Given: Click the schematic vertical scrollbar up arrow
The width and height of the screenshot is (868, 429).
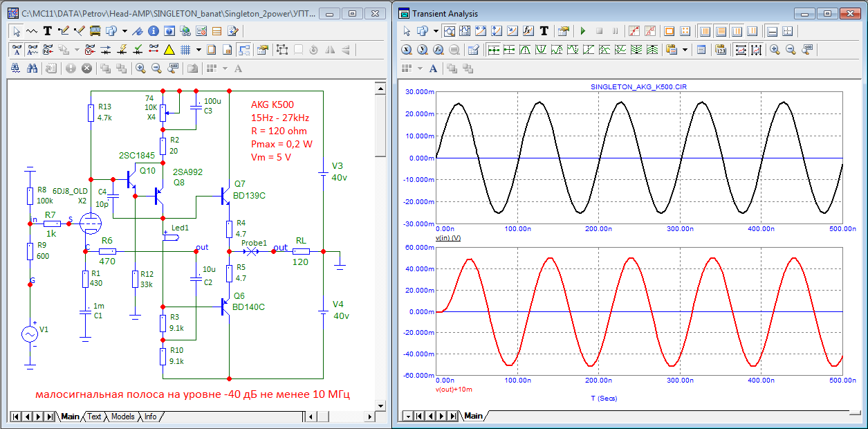Looking at the screenshot, I should click(x=380, y=88).
